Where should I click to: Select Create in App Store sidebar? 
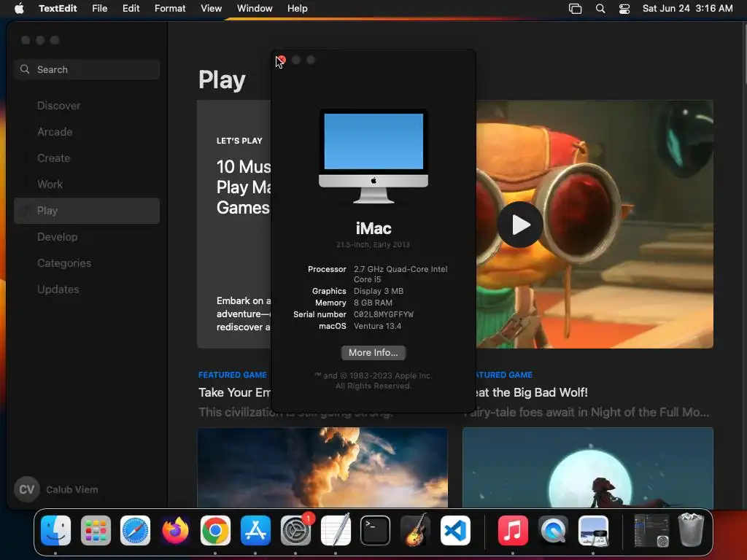tap(87, 158)
